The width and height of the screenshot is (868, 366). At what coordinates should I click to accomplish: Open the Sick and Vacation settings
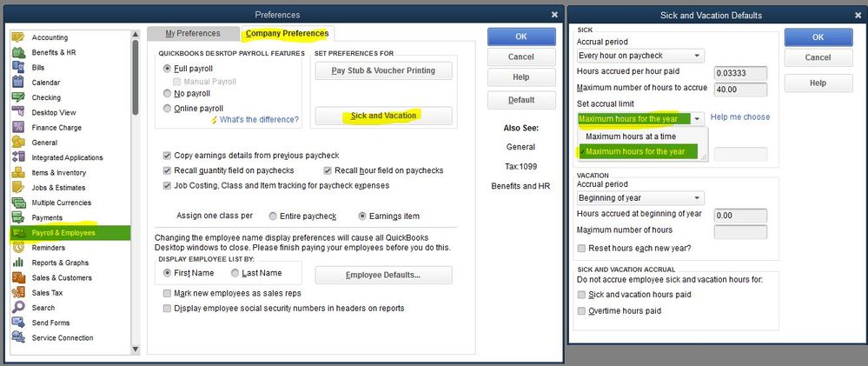tap(384, 116)
